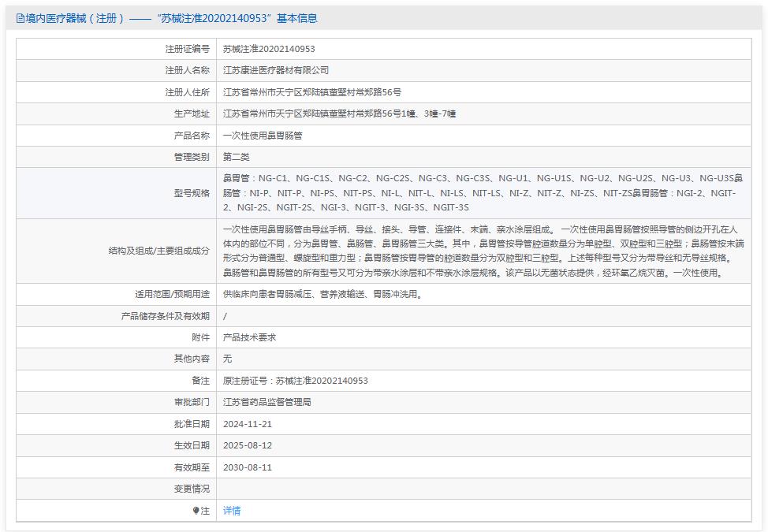Click the 变更情况 row label
This screenshot has width=768, height=532.
[192, 489]
